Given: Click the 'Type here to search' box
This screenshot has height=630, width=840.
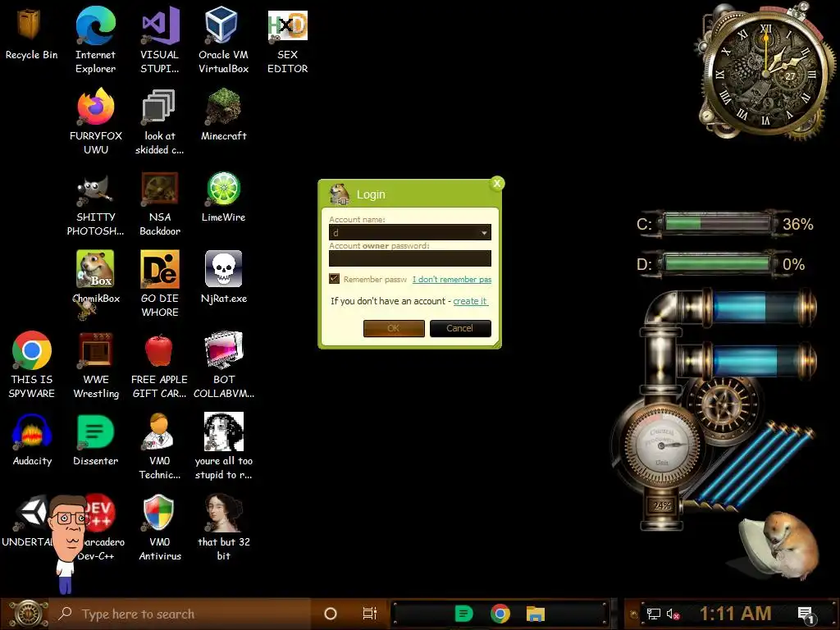Looking at the screenshot, I should [180, 614].
